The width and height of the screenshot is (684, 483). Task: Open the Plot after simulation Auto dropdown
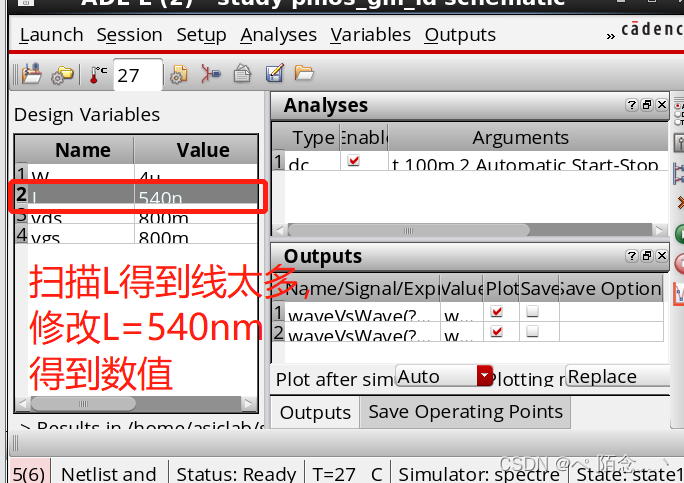point(445,376)
